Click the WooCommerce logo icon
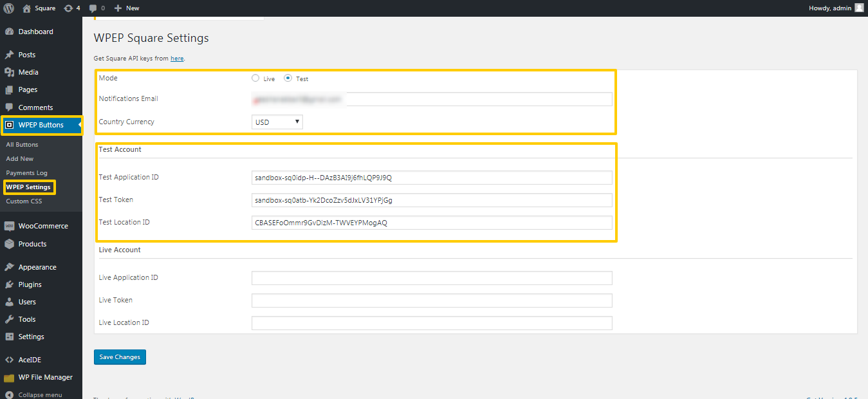The image size is (868, 399). coord(10,226)
